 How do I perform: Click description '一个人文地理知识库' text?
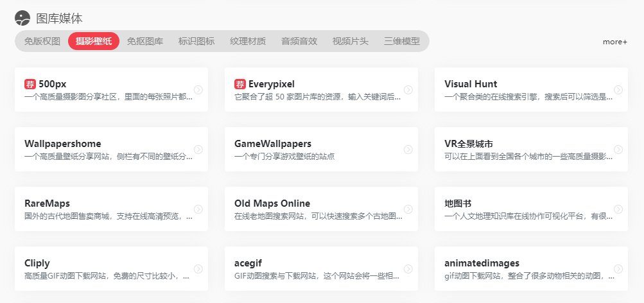(x=480, y=216)
